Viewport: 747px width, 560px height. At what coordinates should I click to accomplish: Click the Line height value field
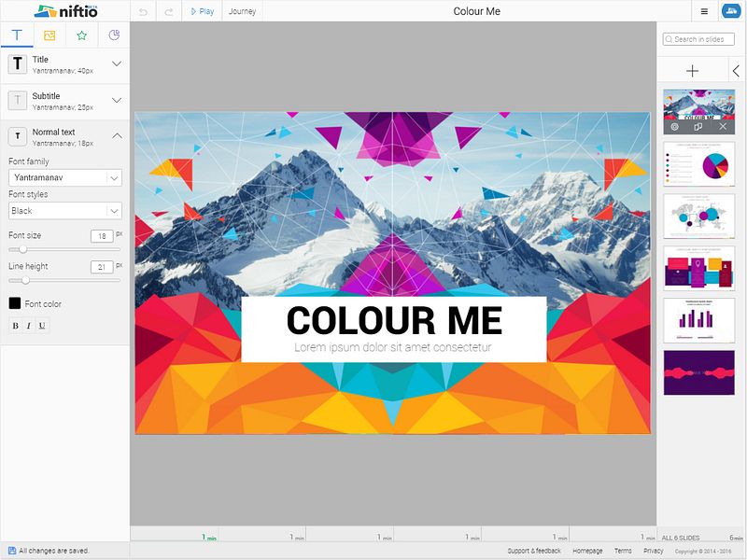pyautogui.click(x=102, y=267)
